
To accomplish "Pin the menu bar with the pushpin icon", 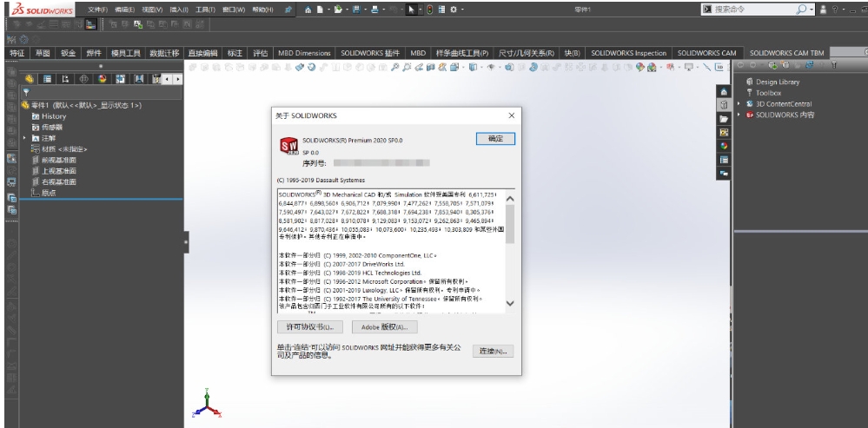I will click(288, 10).
